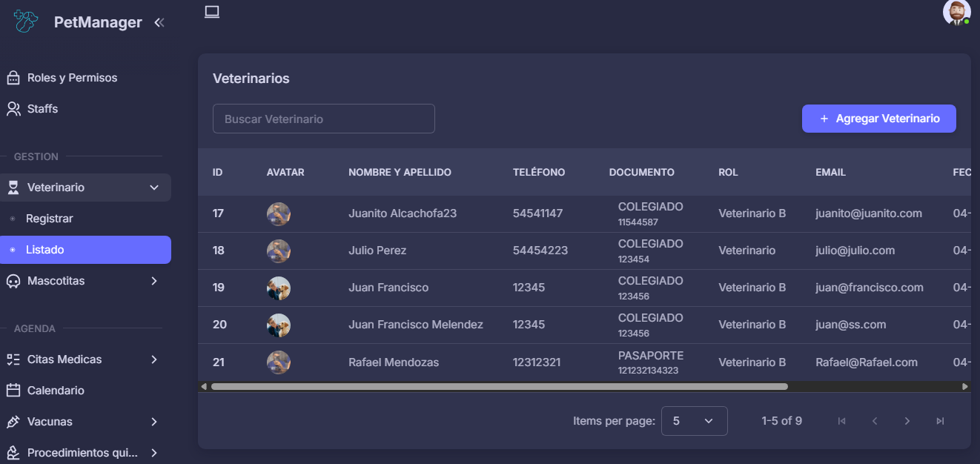Collapse the Veterinario sidebar menu
980x464 pixels.
[x=154, y=188]
